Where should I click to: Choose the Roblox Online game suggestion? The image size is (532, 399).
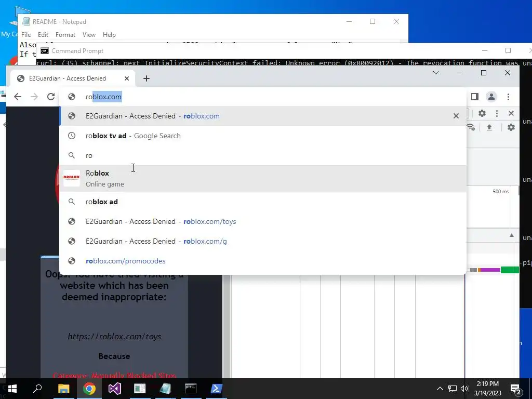tap(263, 179)
